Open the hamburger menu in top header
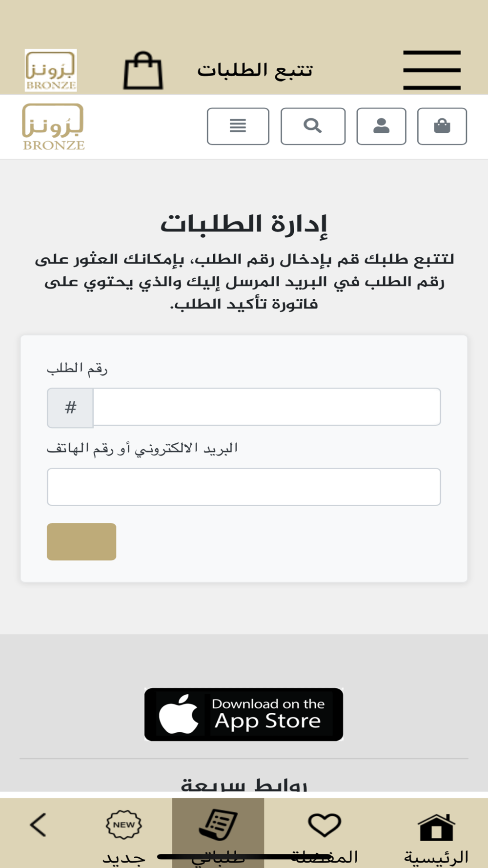Screen dimensions: 488x868 431,70
